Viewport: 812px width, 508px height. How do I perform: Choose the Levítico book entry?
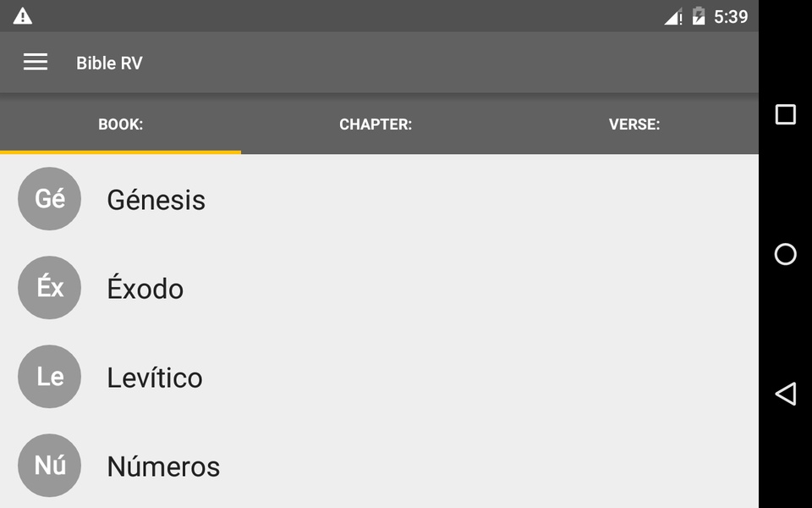click(379, 377)
